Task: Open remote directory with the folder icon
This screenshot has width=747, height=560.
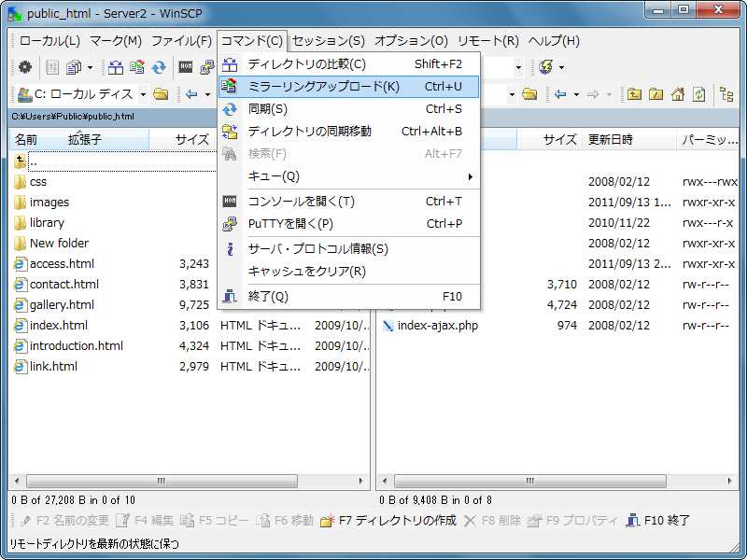Action: point(529,94)
